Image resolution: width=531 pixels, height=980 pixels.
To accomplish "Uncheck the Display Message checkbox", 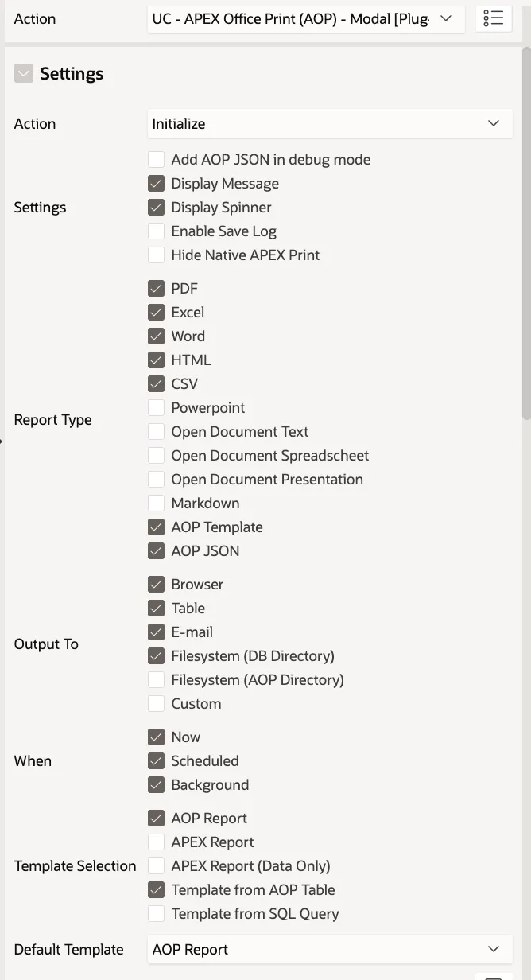I will coord(157,183).
